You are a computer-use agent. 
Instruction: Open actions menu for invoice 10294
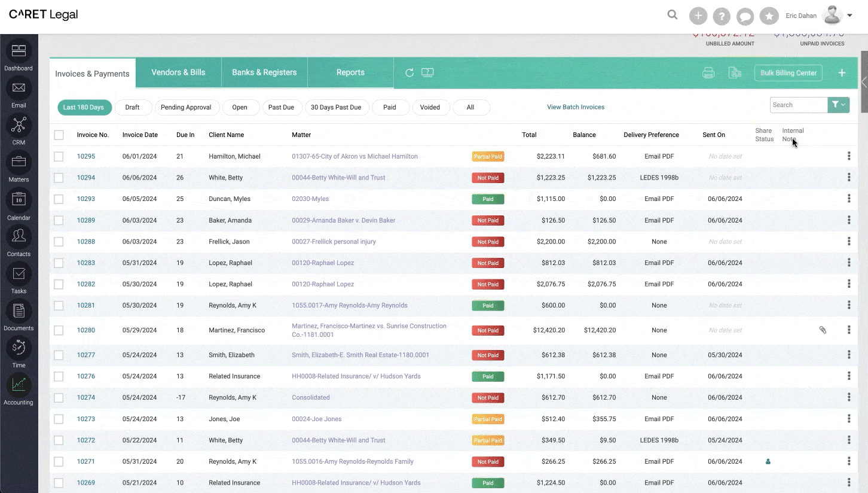(x=849, y=178)
